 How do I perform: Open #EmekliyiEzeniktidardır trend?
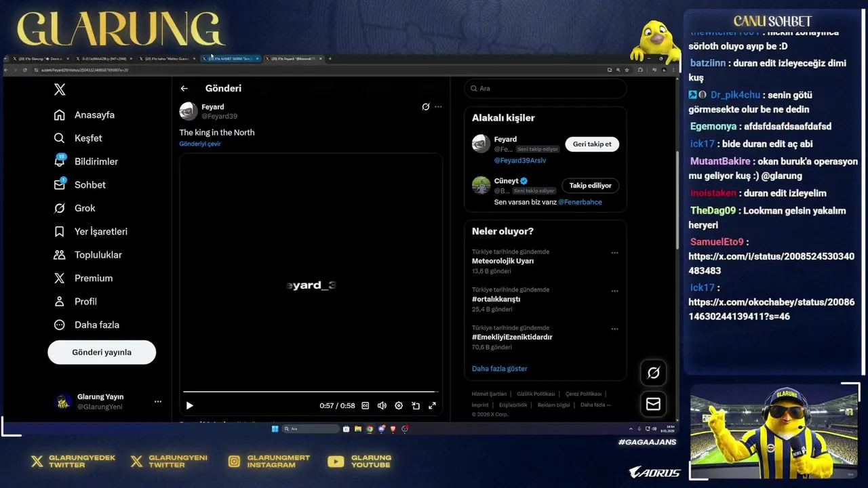(512, 337)
